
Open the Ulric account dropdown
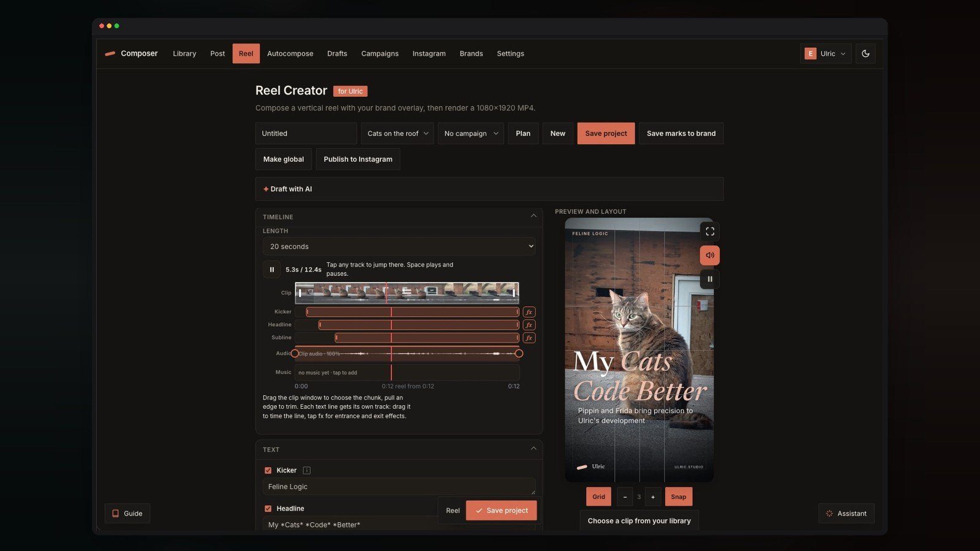point(826,54)
